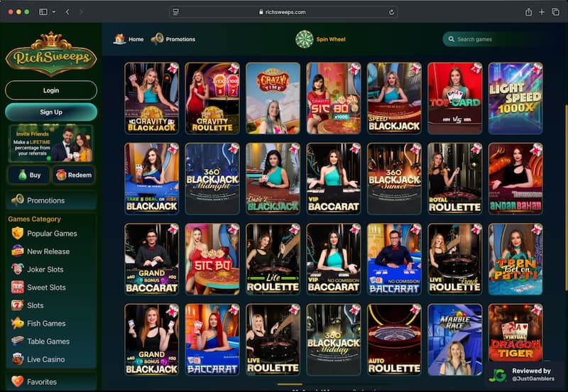
Task: Click the New Release icon
Action: tap(17, 251)
